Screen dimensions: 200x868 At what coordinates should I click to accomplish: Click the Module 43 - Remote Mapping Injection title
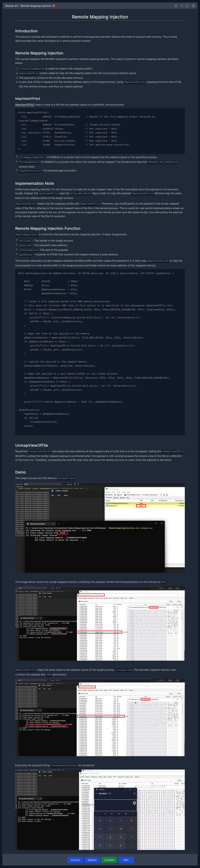pyautogui.click(x=28, y=6)
